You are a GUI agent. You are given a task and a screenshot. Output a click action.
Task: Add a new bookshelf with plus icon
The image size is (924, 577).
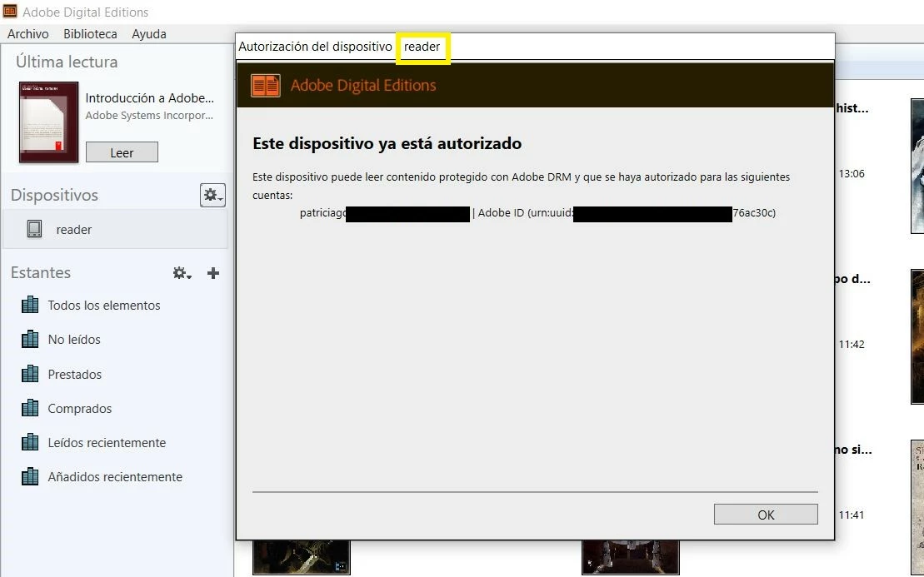pos(213,273)
